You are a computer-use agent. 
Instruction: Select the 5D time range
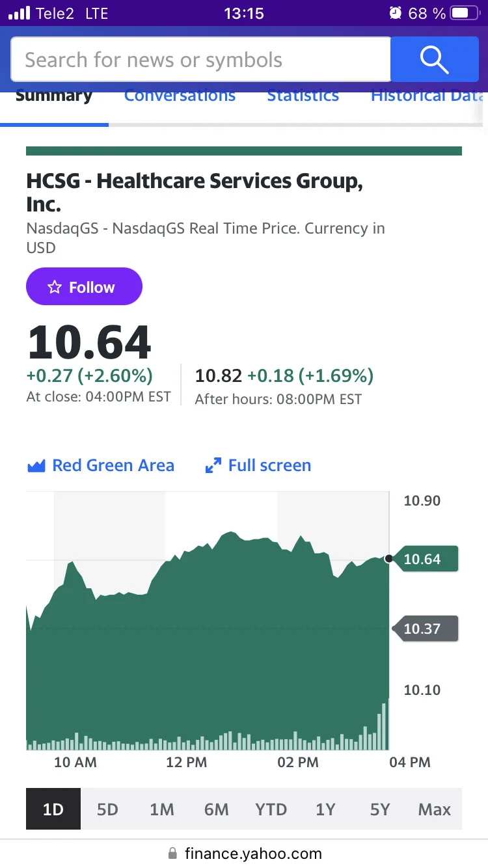(107, 809)
